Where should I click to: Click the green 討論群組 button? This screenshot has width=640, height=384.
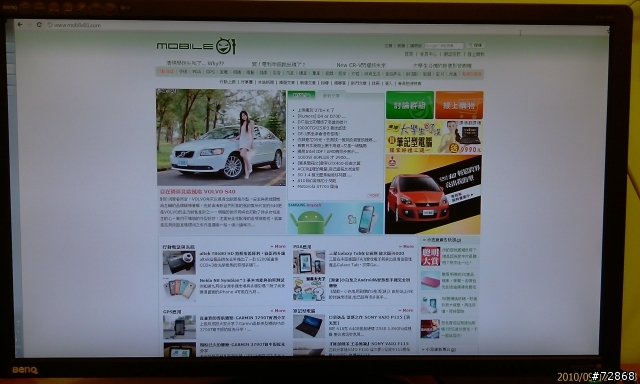click(410, 105)
